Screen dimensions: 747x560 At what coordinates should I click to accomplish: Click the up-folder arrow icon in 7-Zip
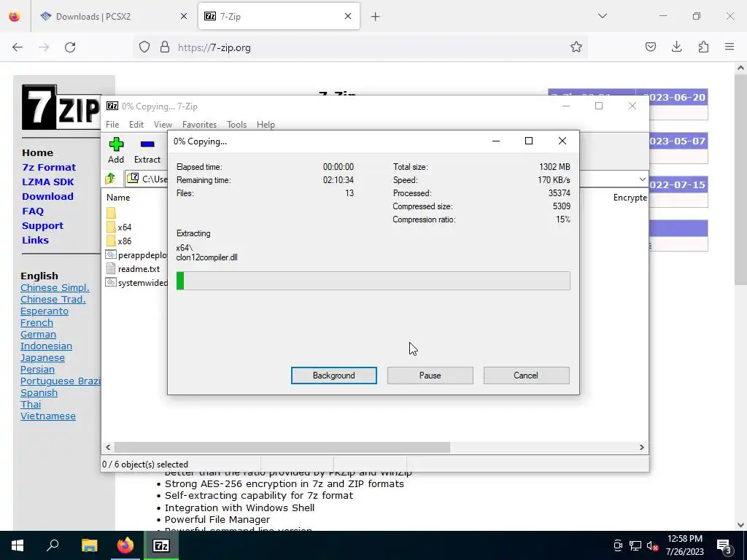pos(110,179)
